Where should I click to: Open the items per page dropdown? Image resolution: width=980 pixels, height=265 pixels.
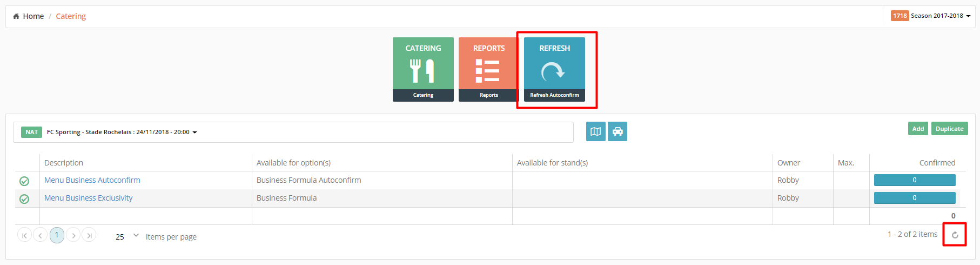click(127, 236)
